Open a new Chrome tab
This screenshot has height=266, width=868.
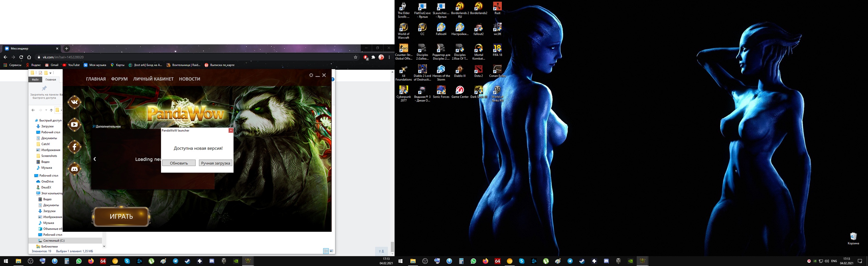tap(66, 48)
